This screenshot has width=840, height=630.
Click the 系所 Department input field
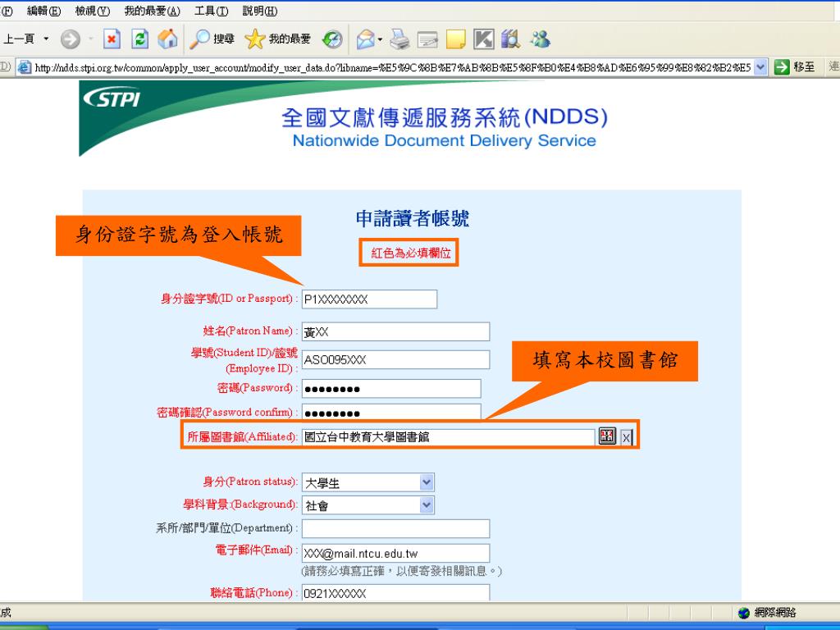(396, 528)
